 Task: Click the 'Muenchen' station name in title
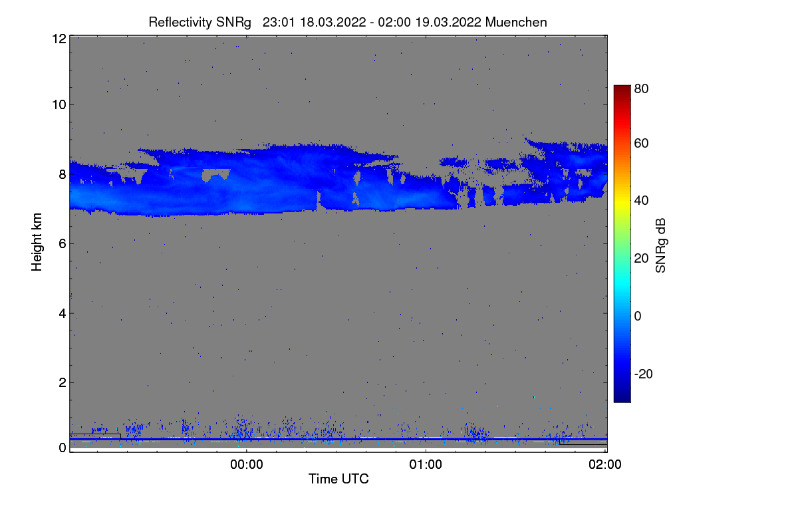(516, 23)
